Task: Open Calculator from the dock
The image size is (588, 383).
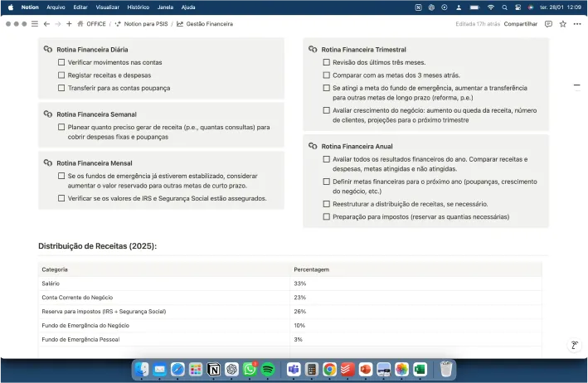Action: pyautogui.click(x=311, y=370)
